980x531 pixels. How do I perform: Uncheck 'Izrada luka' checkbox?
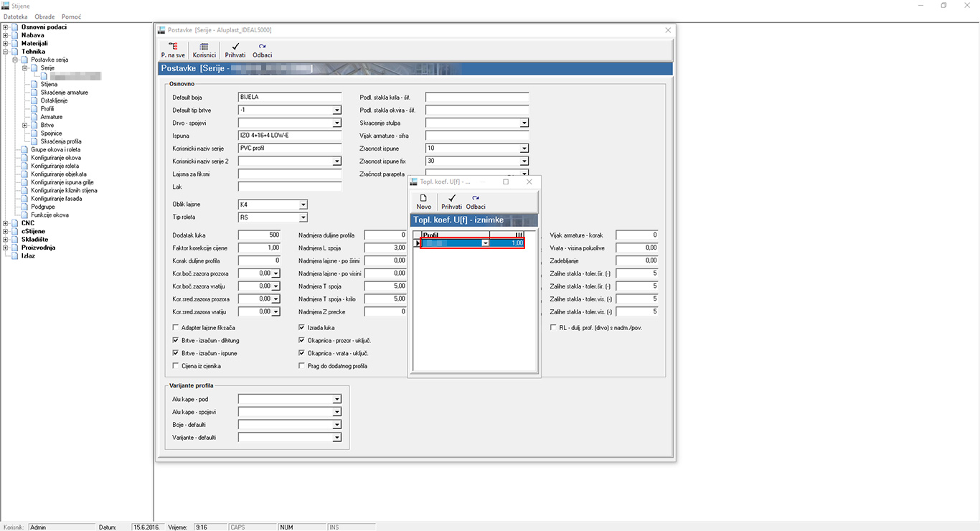tap(302, 328)
